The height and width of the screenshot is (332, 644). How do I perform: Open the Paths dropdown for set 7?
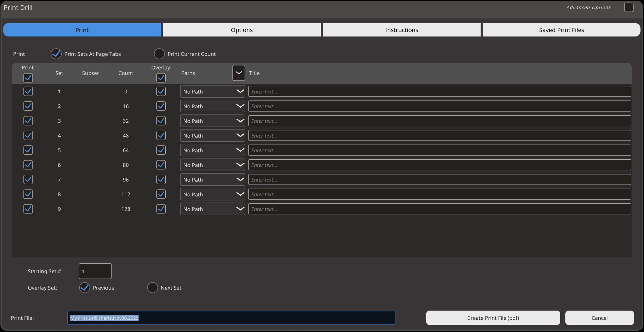(x=213, y=179)
